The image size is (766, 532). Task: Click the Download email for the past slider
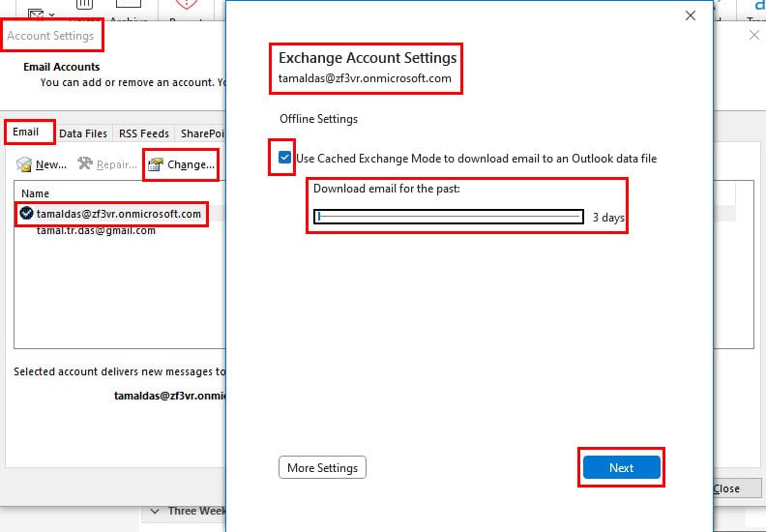pyautogui.click(x=449, y=217)
